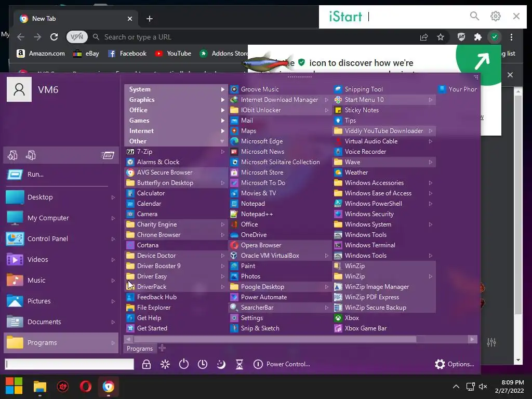This screenshot has height=399, width=532.
Task: Click the hourglass hibernate icon
Action: (x=240, y=364)
